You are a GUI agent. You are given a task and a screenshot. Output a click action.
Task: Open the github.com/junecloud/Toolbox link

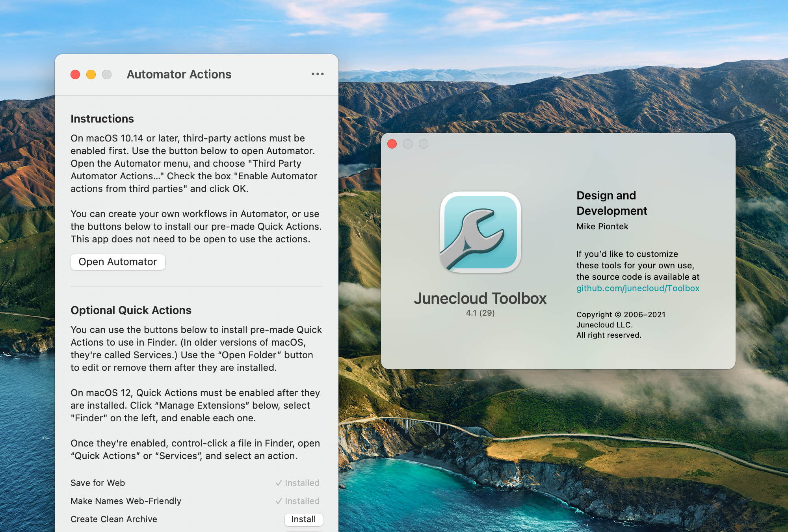pos(638,288)
